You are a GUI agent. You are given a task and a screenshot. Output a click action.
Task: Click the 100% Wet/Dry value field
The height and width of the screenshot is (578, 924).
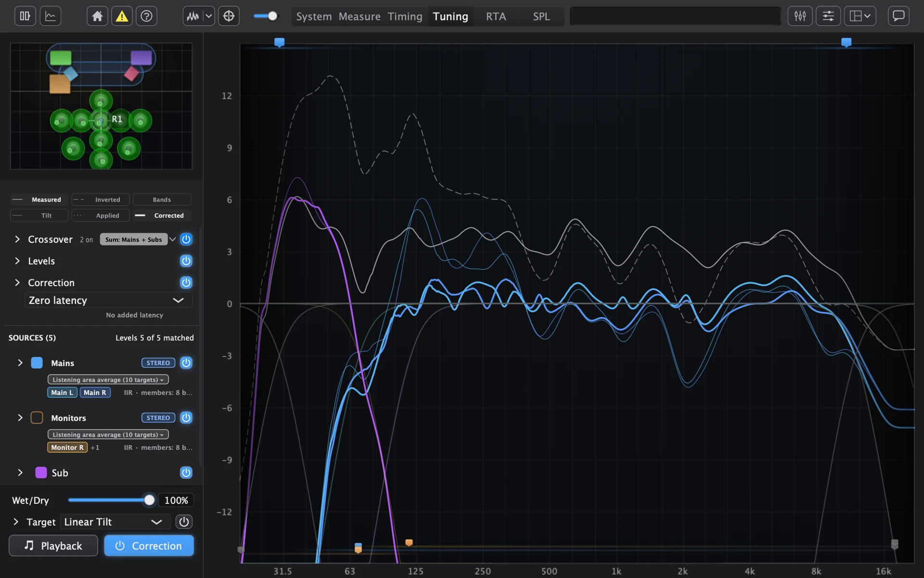coord(176,500)
